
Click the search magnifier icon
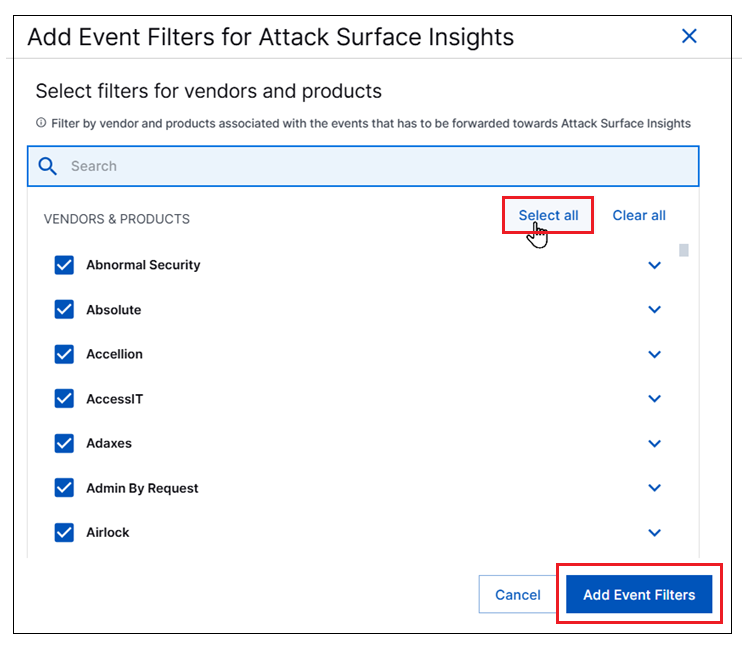(x=48, y=166)
